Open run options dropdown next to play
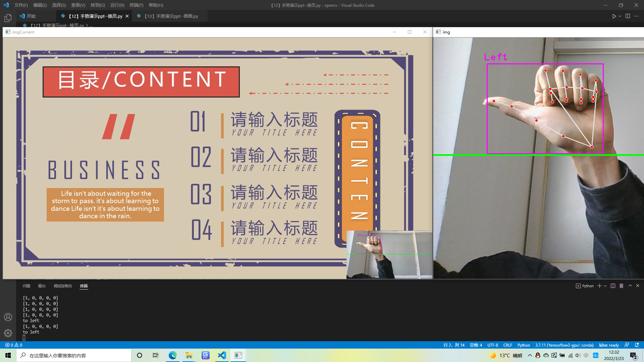Viewport: 644px width, 362px height. coord(620,16)
